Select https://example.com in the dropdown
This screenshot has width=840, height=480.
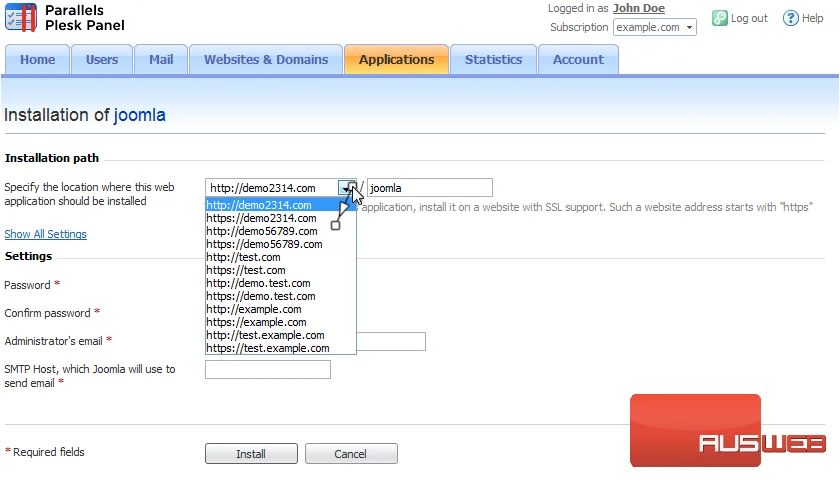pos(281,322)
